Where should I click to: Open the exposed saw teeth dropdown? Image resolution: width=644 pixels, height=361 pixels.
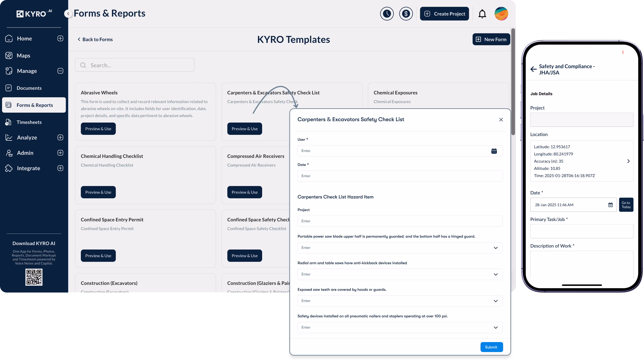(x=495, y=301)
